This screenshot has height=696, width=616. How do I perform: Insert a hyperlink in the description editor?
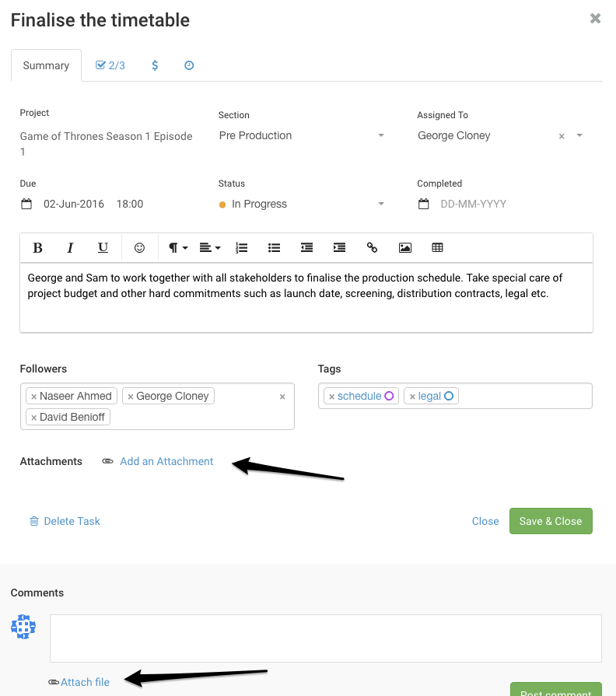point(372,247)
